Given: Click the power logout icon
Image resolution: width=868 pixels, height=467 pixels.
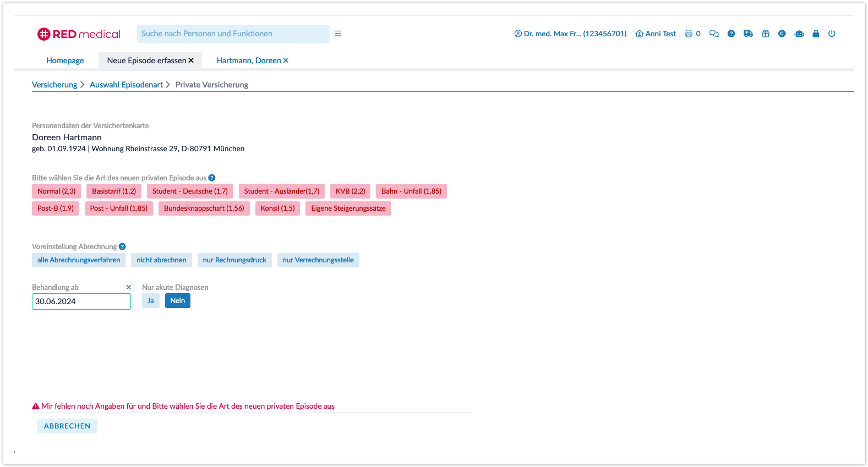Looking at the screenshot, I should click(832, 34).
